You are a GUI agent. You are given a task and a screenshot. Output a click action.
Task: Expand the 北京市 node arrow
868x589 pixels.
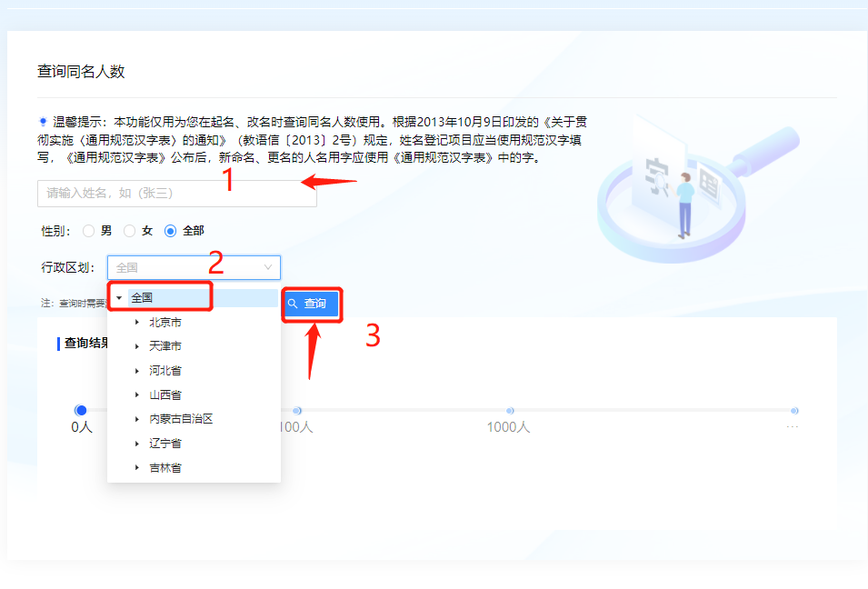point(137,323)
